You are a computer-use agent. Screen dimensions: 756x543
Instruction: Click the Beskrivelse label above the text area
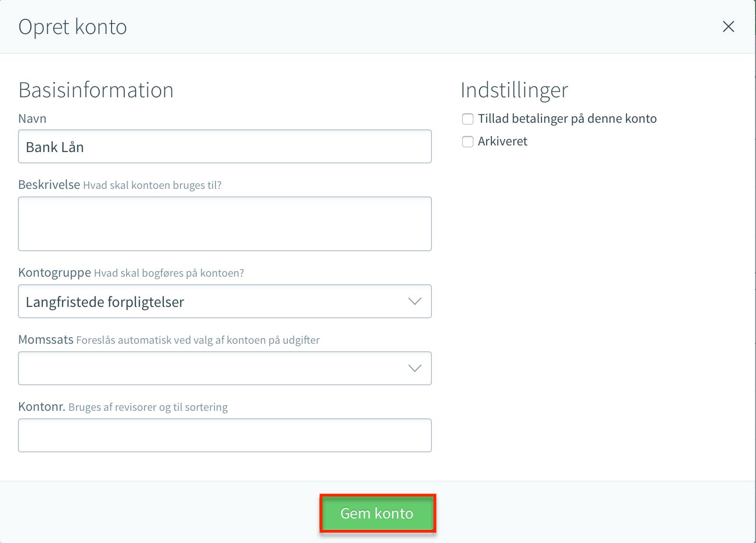pos(49,185)
